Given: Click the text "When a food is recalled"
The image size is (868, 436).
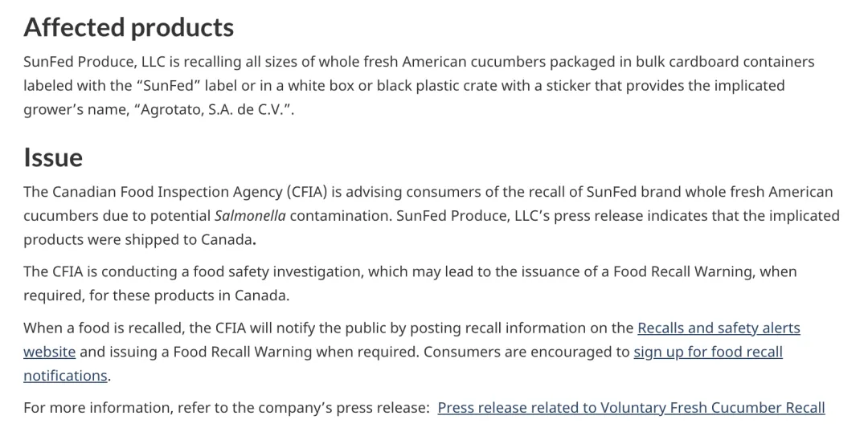Looking at the screenshot, I should click(x=102, y=328).
